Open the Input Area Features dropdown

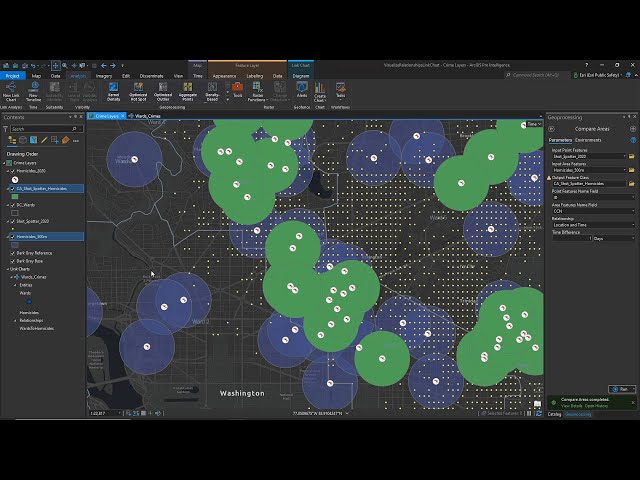click(624, 170)
